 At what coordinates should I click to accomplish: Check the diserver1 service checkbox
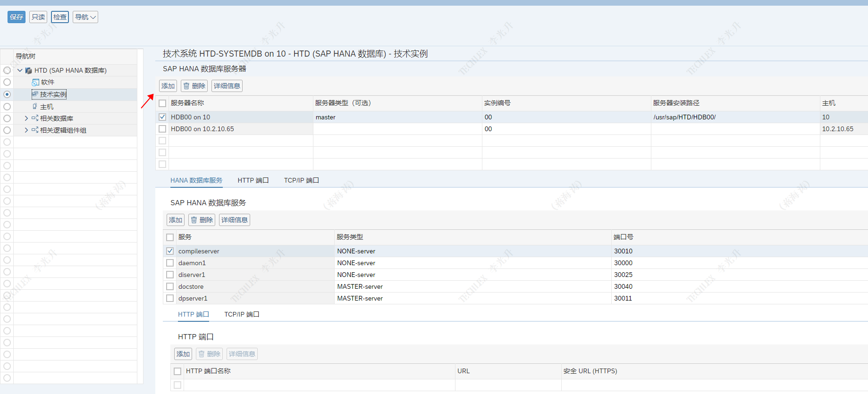tap(170, 275)
